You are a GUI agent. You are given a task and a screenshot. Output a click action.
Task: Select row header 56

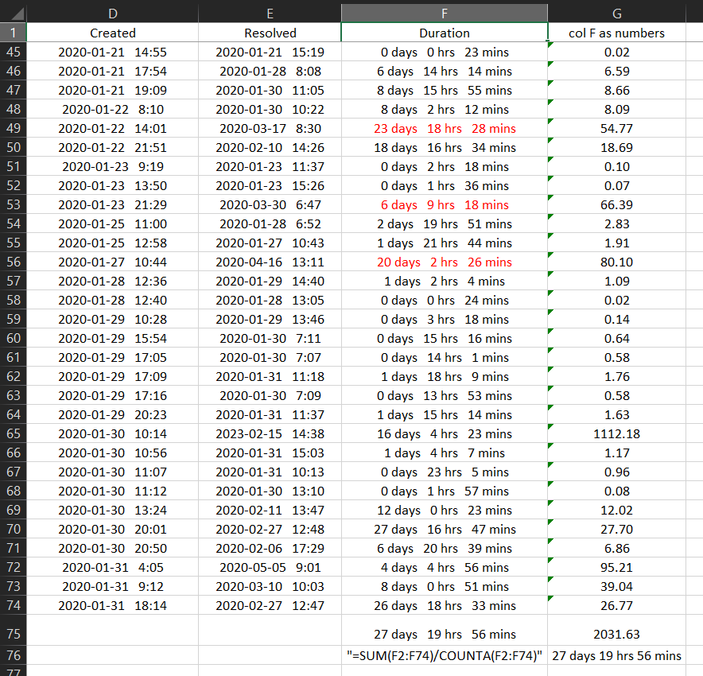pyautogui.click(x=13, y=262)
